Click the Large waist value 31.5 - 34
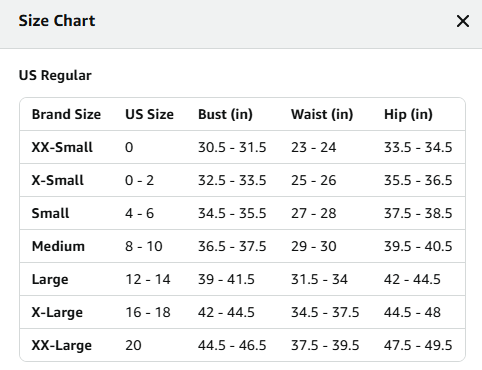 click(319, 279)
